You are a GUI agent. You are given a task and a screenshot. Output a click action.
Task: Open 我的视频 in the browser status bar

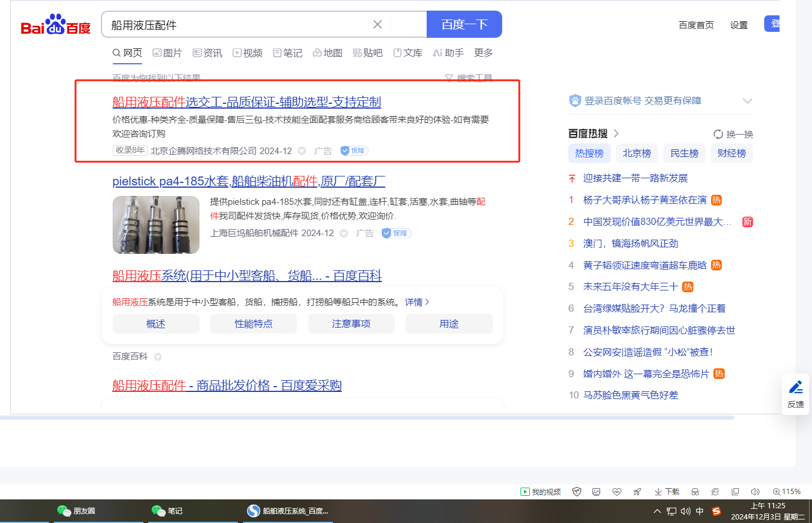click(x=541, y=492)
